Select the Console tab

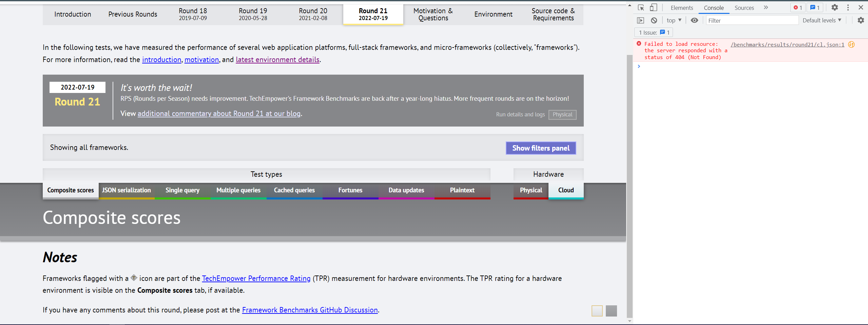tap(714, 8)
